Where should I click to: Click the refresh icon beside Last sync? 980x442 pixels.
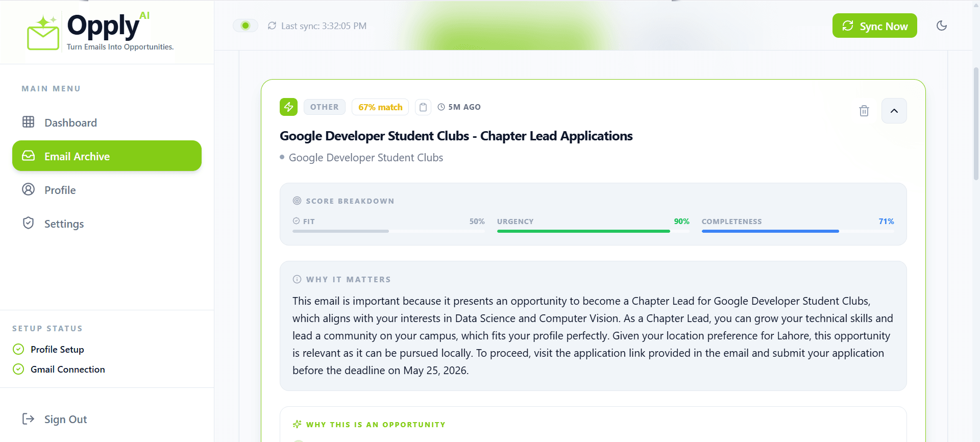(272, 26)
